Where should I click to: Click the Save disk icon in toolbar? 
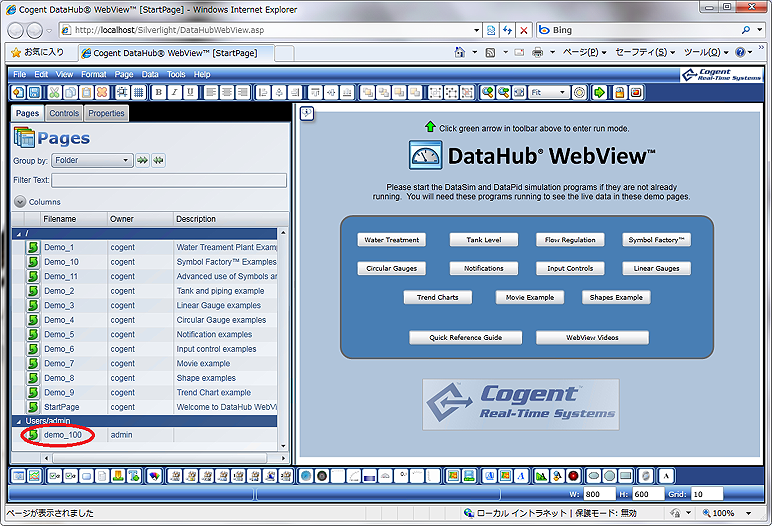point(34,92)
